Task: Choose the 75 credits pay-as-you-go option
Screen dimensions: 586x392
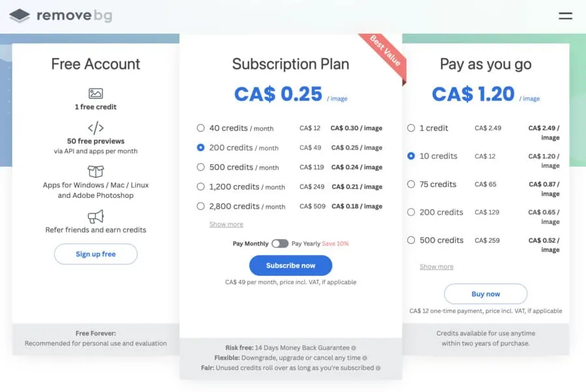Action: pyautogui.click(x=411, y=184)
